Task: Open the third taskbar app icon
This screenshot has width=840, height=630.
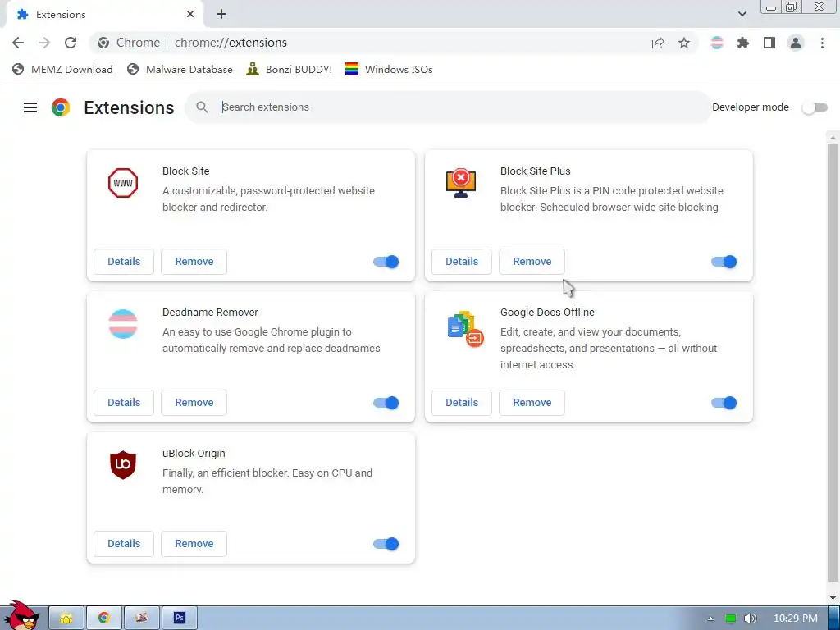Action: coord(141,619)
